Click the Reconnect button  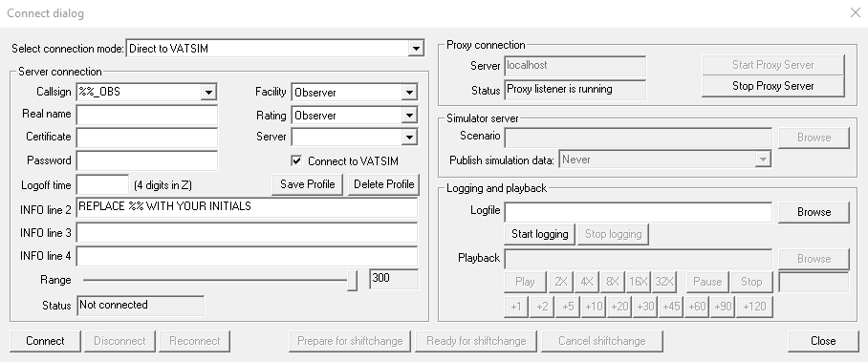tap(194, 341)
